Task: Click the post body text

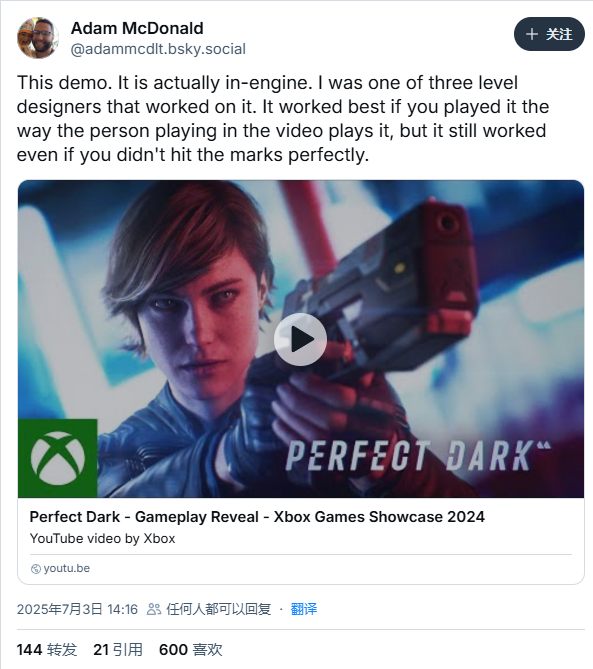Action: 282,119
